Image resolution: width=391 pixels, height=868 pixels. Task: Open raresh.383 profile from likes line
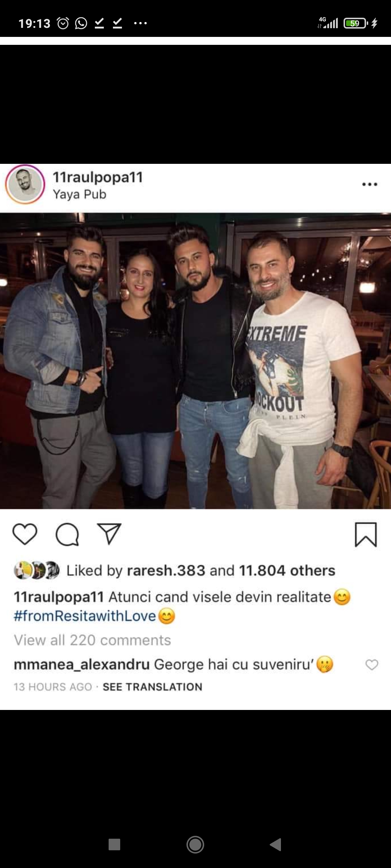point(166,571)
